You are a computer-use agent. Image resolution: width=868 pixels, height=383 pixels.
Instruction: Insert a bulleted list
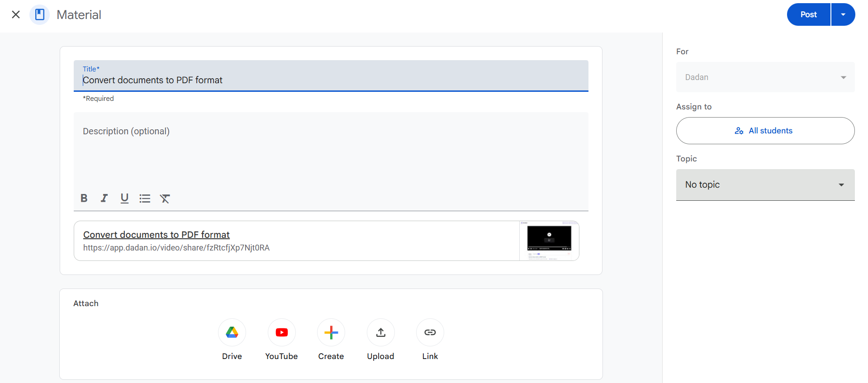[x=145, y=198]
